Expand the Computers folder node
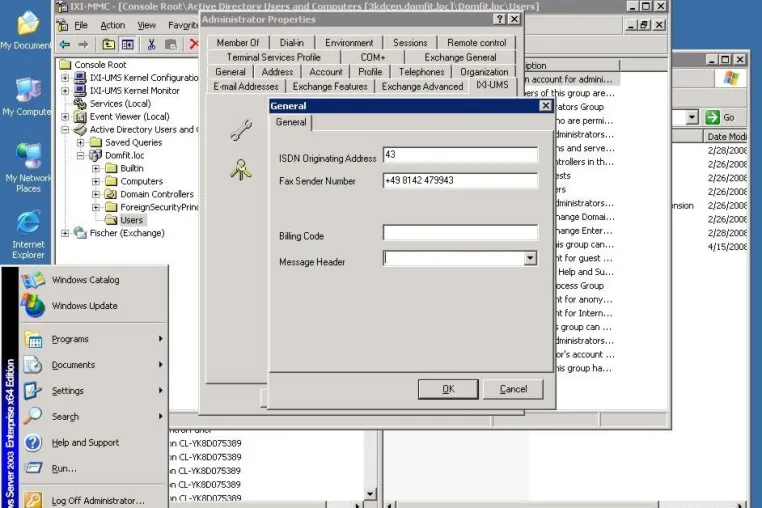The image size is (762, 508). [x=96, y=181]
